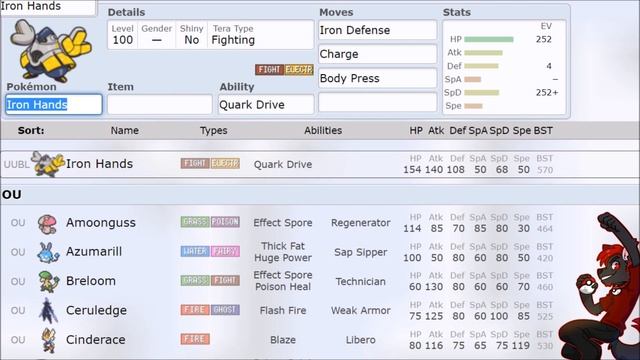Click the empty Item input field

[x=160, y=104]
